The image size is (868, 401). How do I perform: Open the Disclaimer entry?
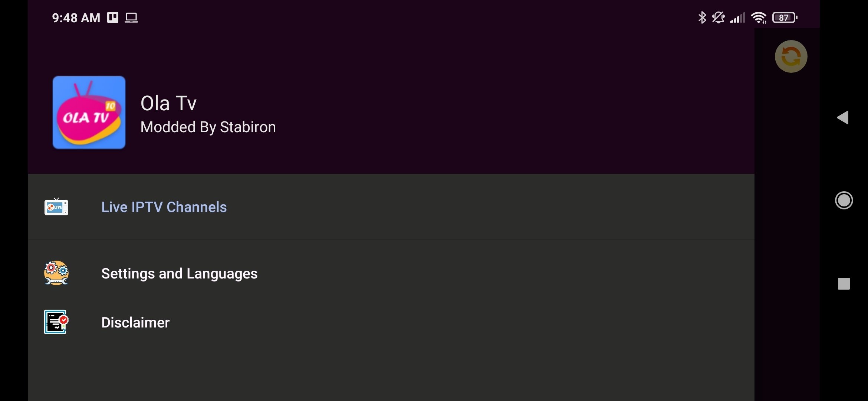coord(391,322)
